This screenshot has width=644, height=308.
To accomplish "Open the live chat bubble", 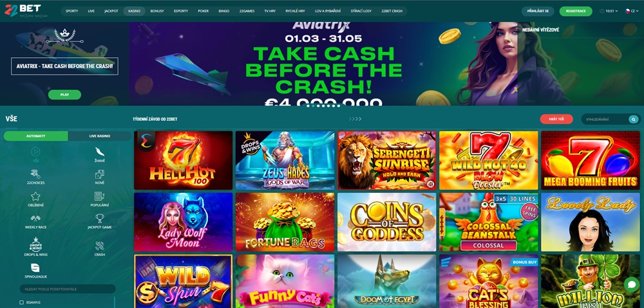I will point(631,284).
